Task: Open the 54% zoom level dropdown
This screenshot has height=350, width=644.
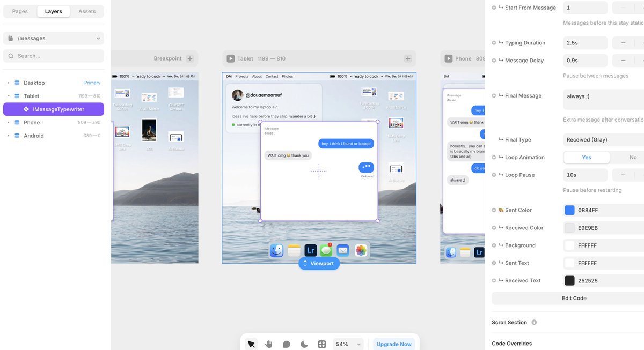Action: [348, 344]
